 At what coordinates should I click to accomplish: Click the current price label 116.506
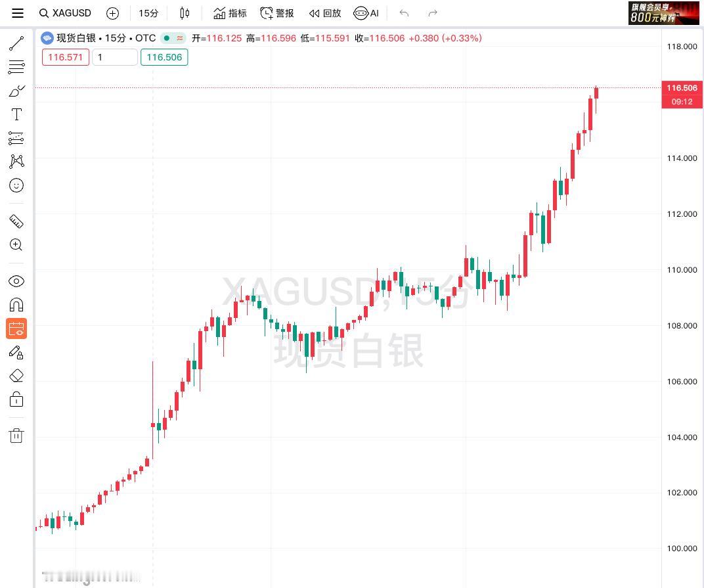click(x=682, y=88)
